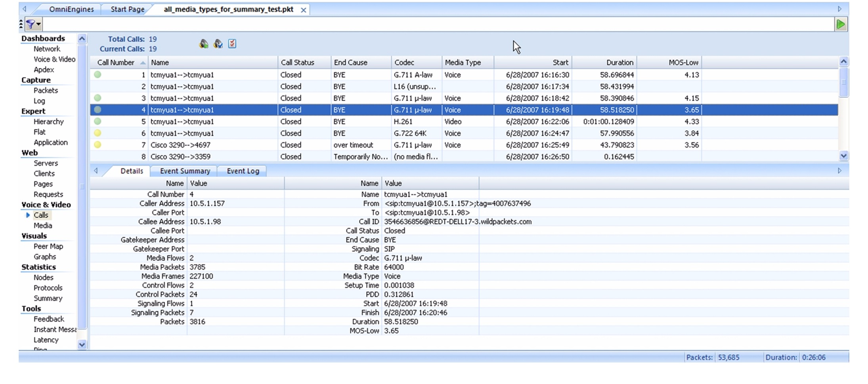
Task: Sort by Call Number column header
Action: (116, 63)
